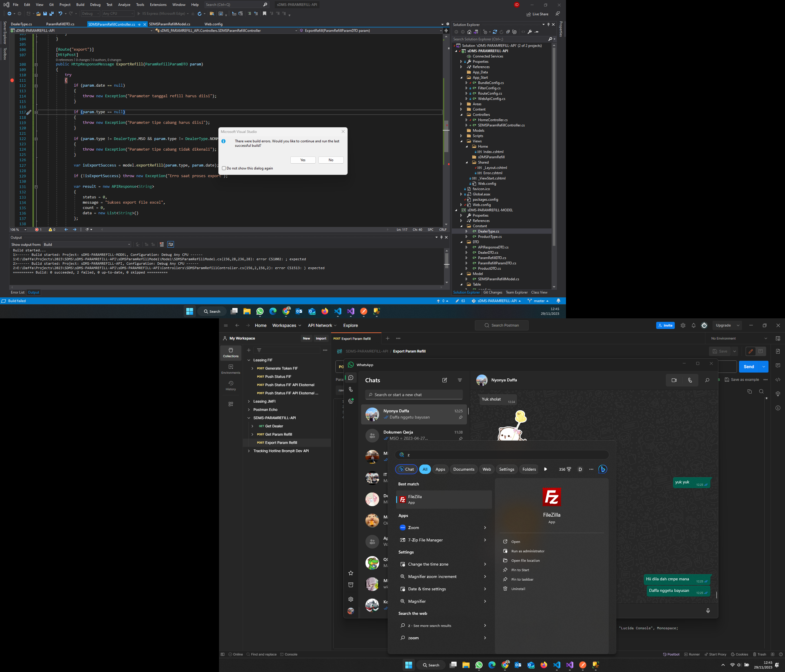Switch to the Error List tab
The image size is (785, 672).
(17, 292)
